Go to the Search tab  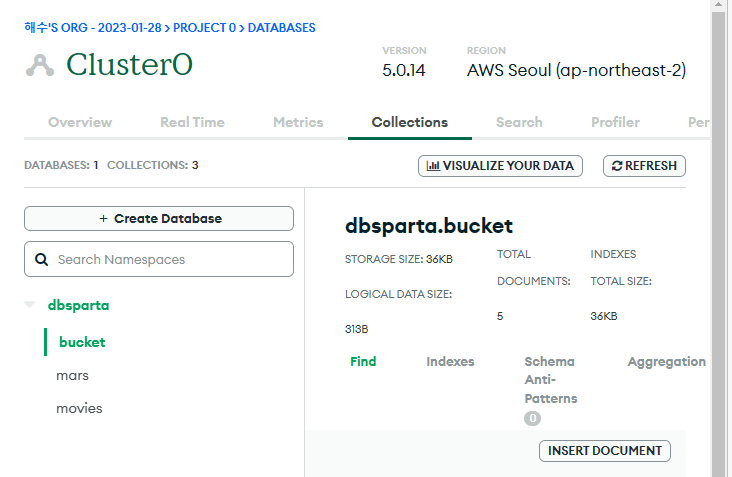coord(519,122)
